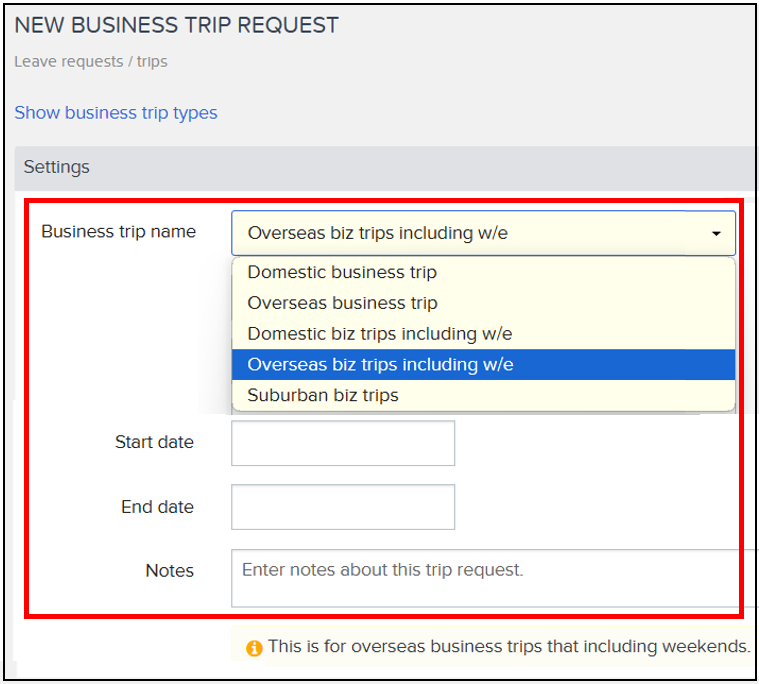Click the dropdown arrow of trip name
The image size is (759, 684).
coord(716,233)
